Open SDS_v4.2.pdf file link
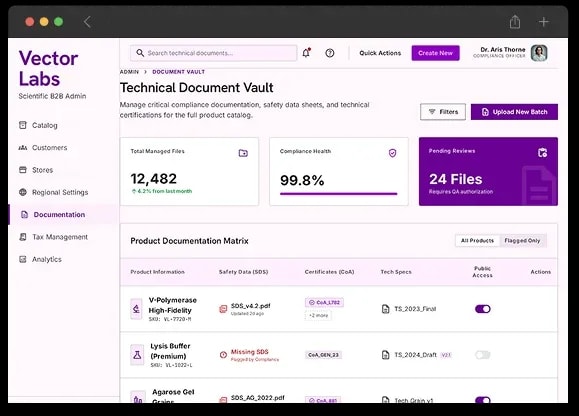The width and height of the screenshot is (579, 416). (250, 306)
